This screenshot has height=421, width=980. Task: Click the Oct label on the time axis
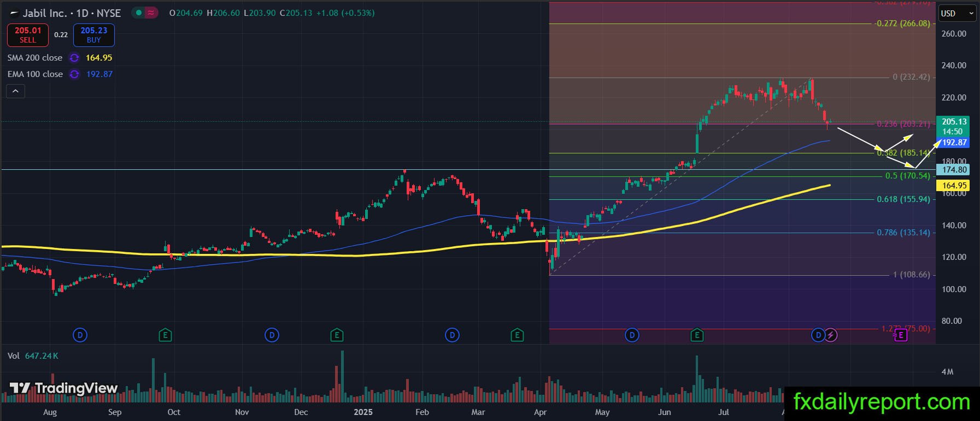(x=174, y=412)
